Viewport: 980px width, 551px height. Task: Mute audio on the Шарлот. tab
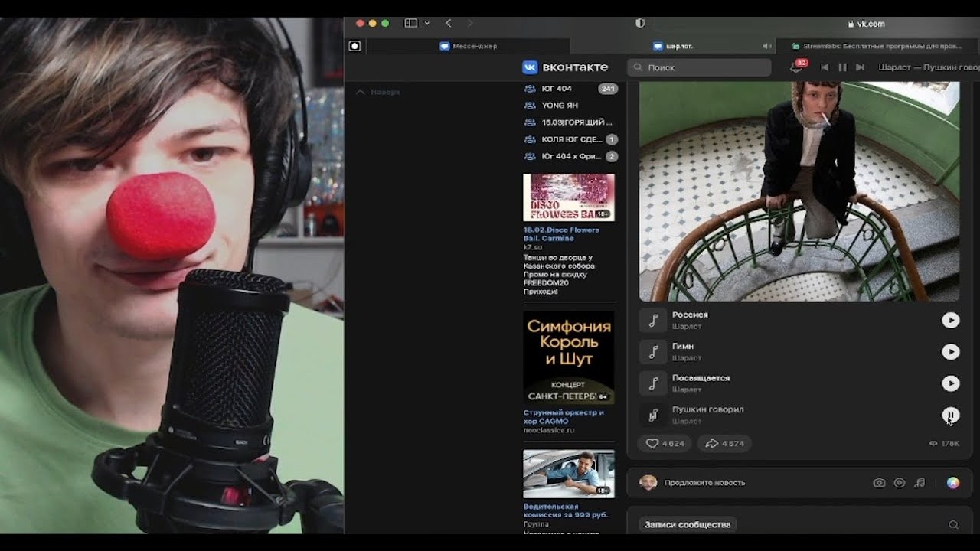tap(766, 46)
